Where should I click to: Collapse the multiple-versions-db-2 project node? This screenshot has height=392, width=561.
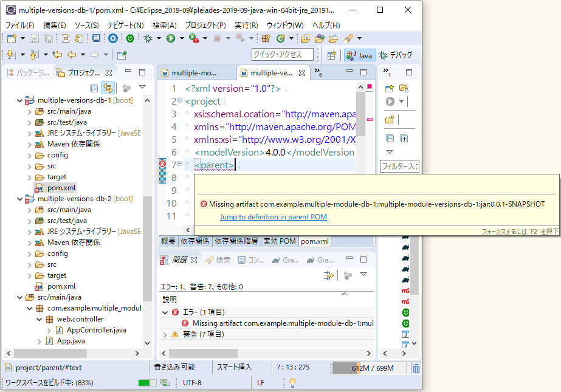coord(19,199)
